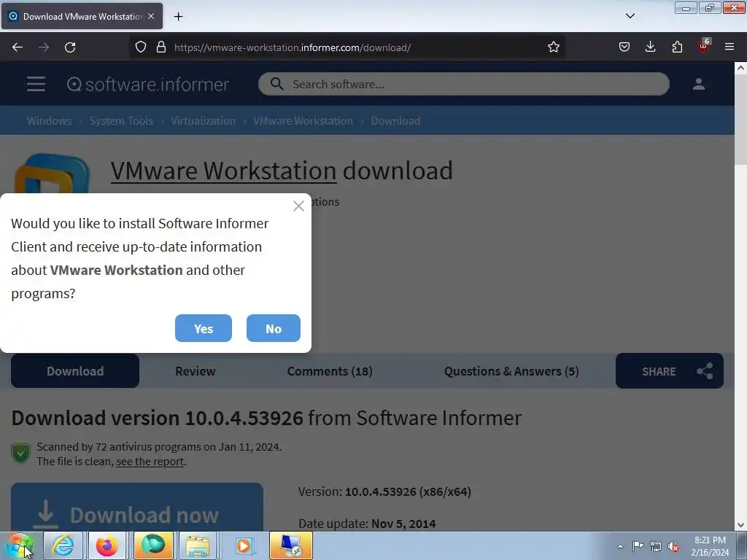
Task: Close the Download VMware Workstation tab
Action: [151, 16]
